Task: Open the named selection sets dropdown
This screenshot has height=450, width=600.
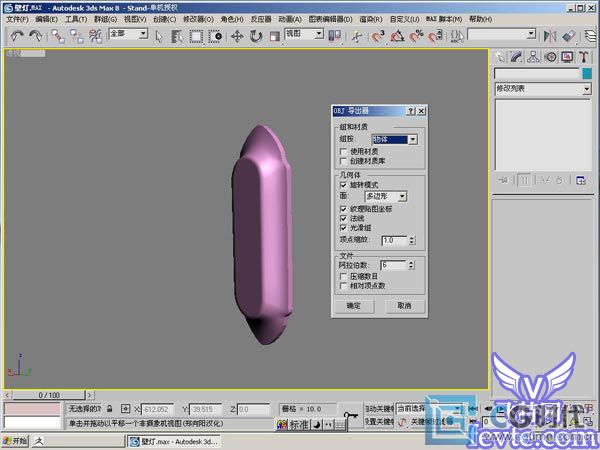Action: (x=502, y=34)
